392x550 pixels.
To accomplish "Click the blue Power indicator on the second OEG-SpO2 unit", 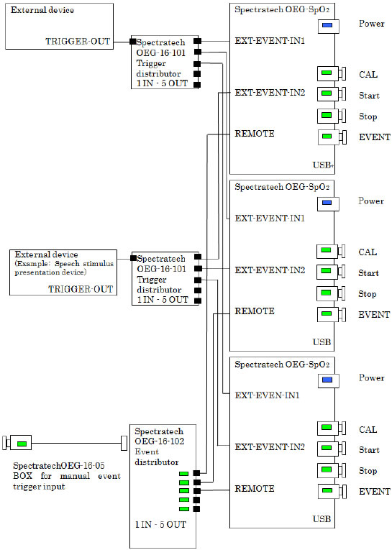I will [327, 203].
